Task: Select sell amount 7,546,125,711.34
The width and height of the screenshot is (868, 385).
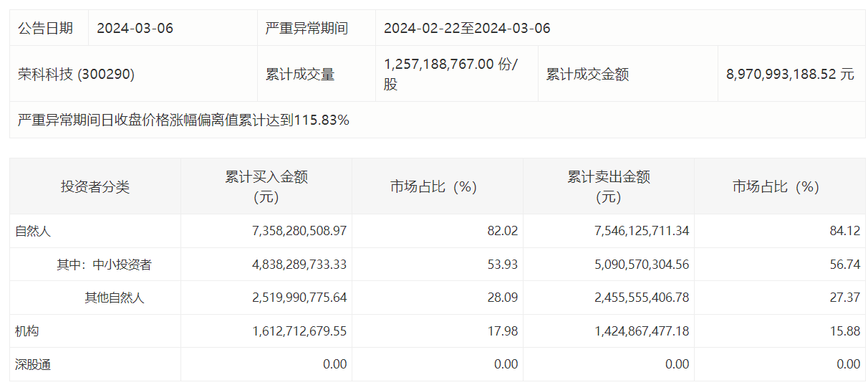Action: [x=642, y=232]
